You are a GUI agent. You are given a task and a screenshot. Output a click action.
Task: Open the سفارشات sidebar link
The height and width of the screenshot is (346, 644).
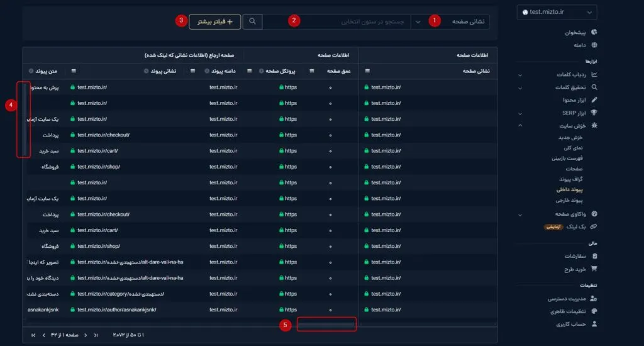pos(575,256)
